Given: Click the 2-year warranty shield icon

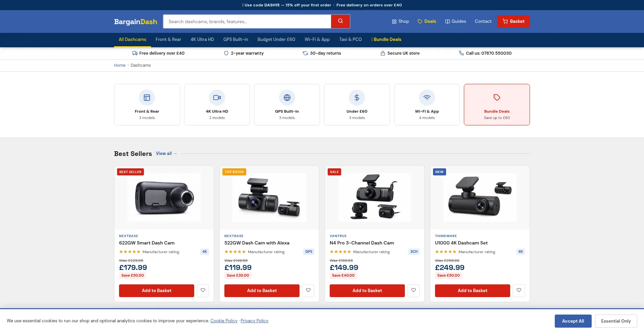Looking at the screenshot, I should (226, 53).
